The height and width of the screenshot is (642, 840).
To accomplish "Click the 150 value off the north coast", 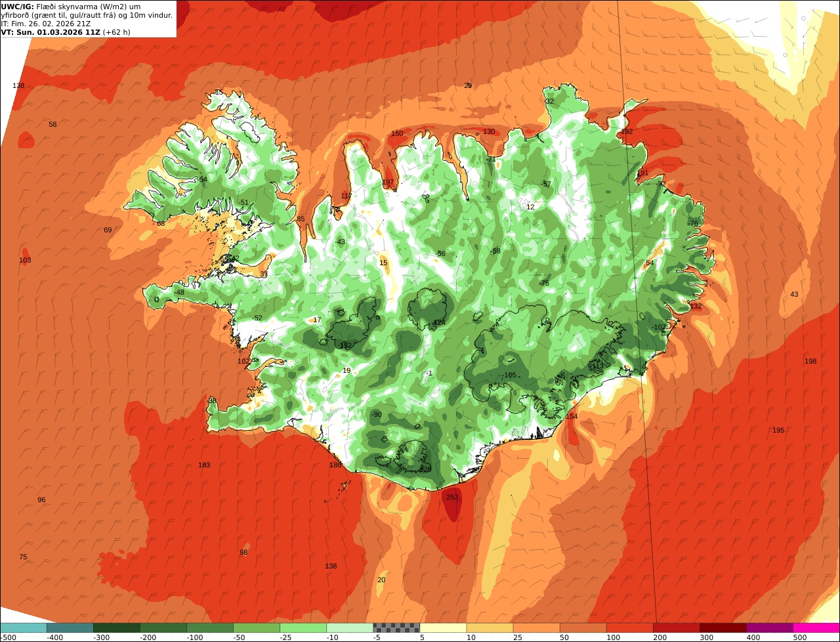I will point(397,134).
